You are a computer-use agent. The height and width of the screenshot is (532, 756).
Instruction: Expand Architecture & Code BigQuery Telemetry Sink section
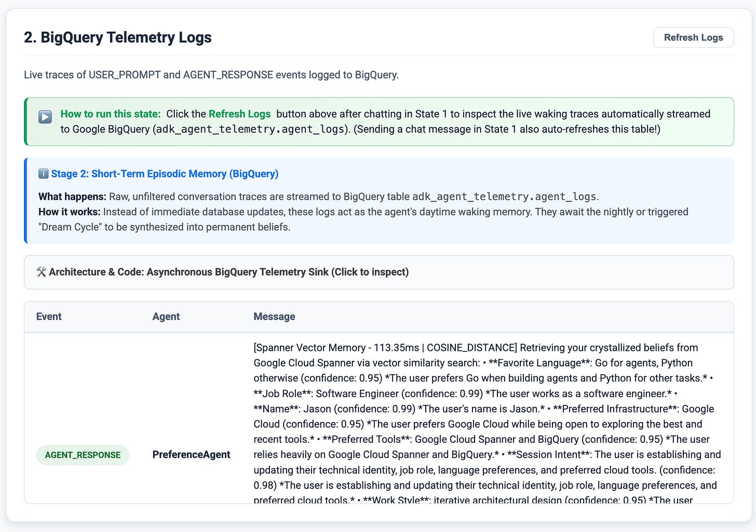tap(379, 272)
